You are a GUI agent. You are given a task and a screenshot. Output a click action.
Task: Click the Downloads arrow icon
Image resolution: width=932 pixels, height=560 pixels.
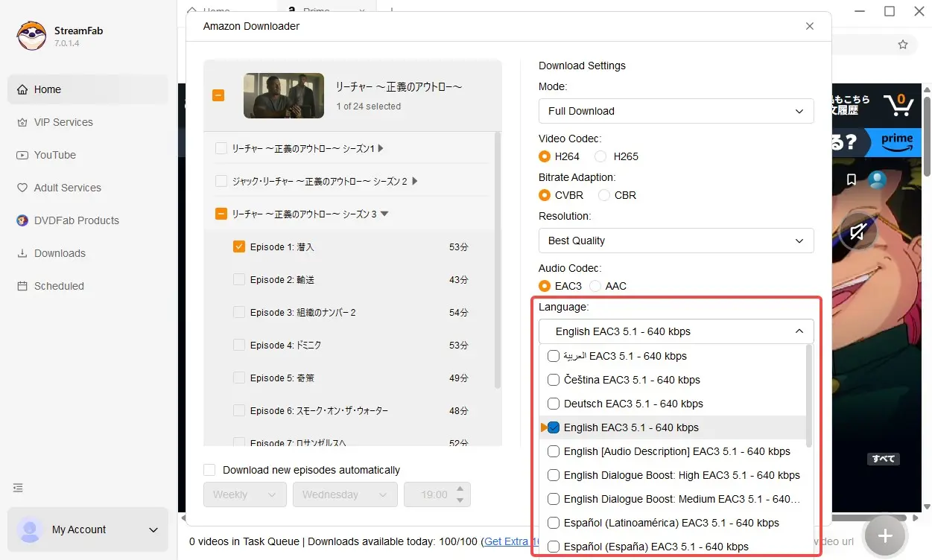22,253
